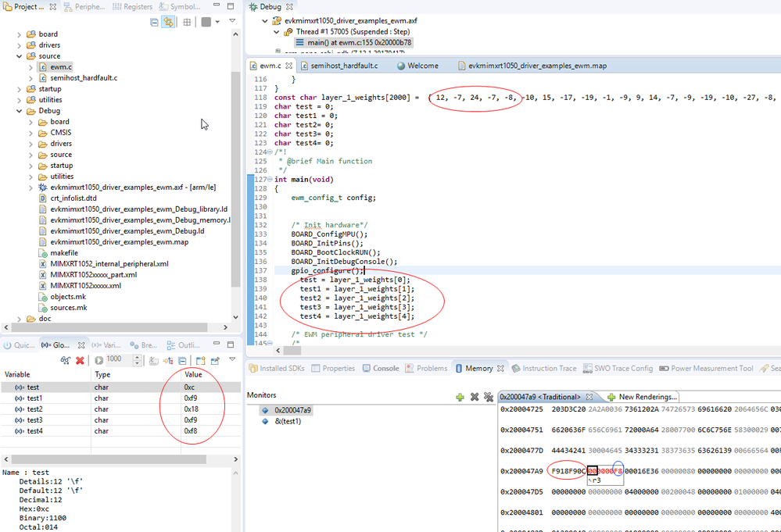Open new Globals view icon
The width and height of the screenshot is (781, 532).
(201, 360)
